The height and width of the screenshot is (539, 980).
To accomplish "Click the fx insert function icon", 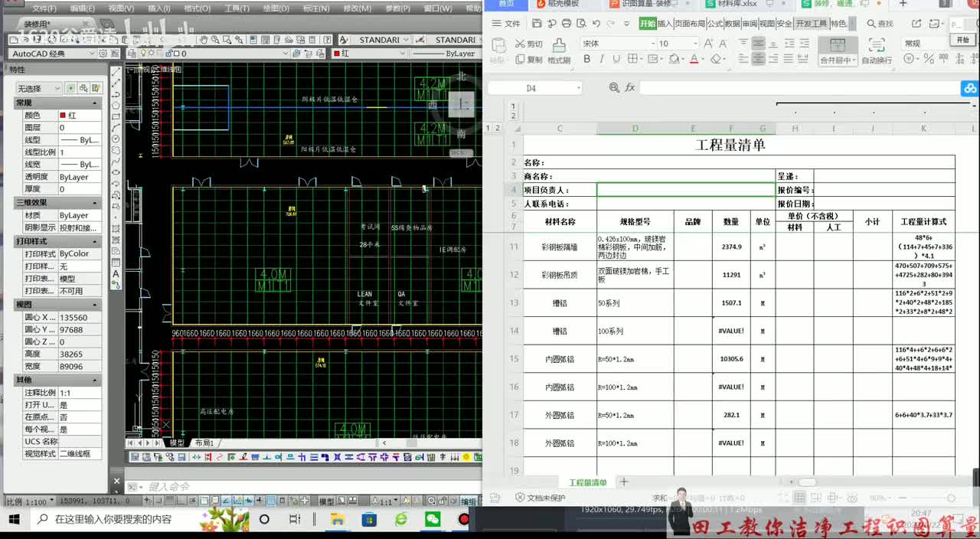I will [x=630, y=88].
